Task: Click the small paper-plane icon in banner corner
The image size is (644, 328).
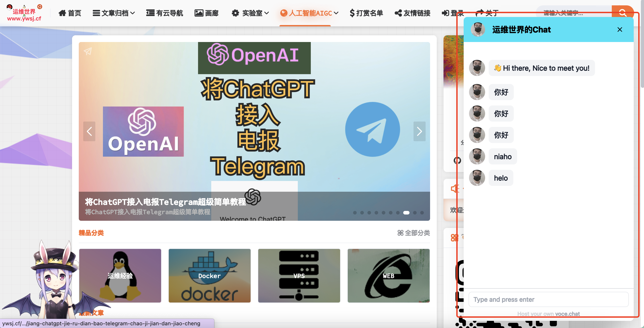Action: coord(88,51)
